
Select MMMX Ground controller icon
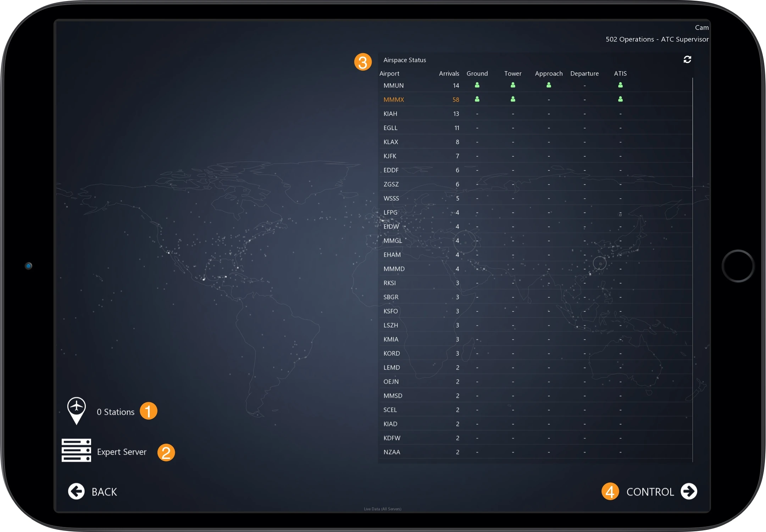click(x=477, y=99)
